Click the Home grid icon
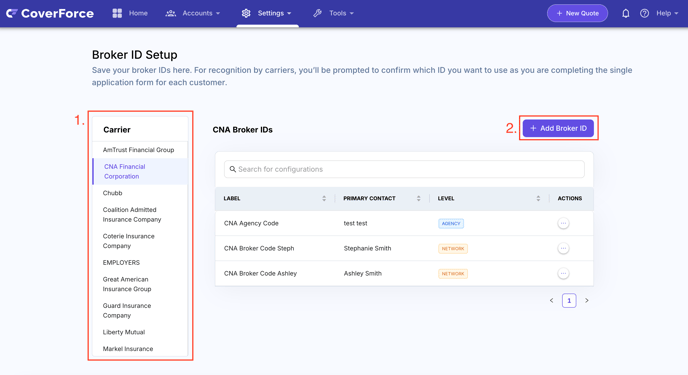This screenshot has height=375, width=688. coord(117,13)
